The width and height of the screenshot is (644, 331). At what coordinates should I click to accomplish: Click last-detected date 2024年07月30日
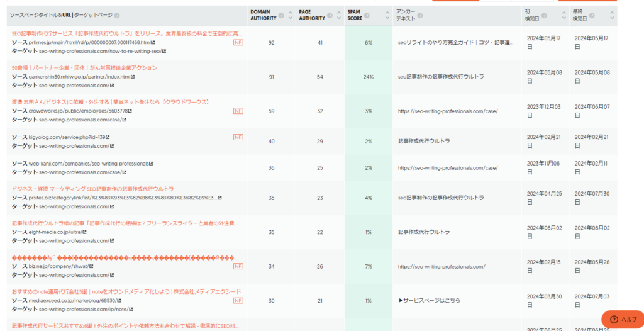tap(592, 198)
